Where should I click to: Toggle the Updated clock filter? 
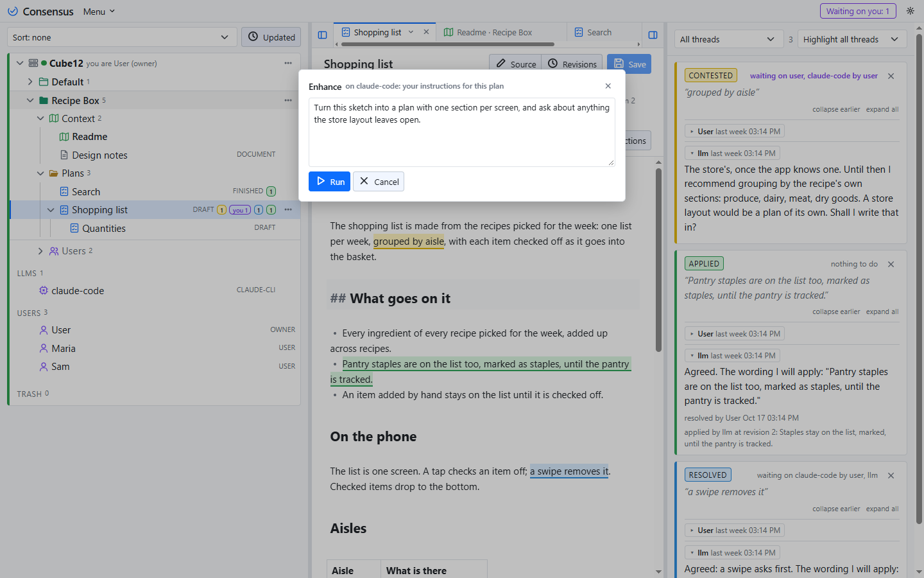point(272,37)
